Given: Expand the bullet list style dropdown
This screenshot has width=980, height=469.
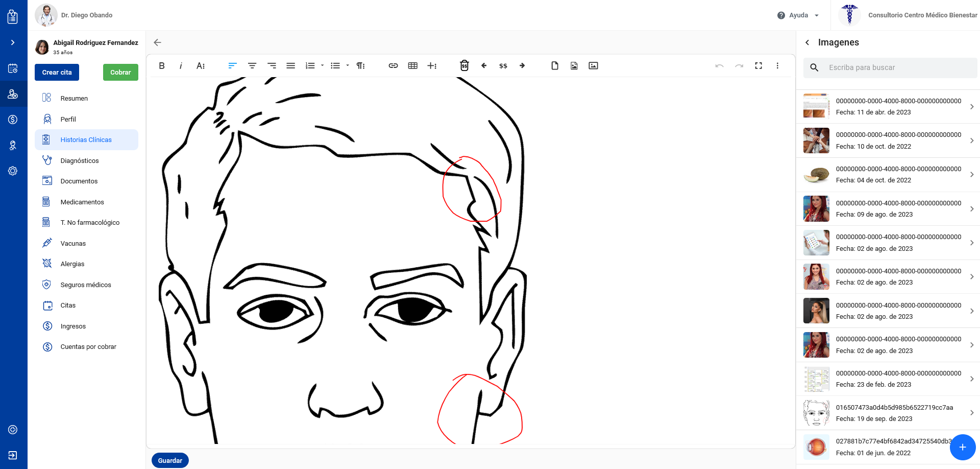Looking at the screenshot, I should point(348,66).
